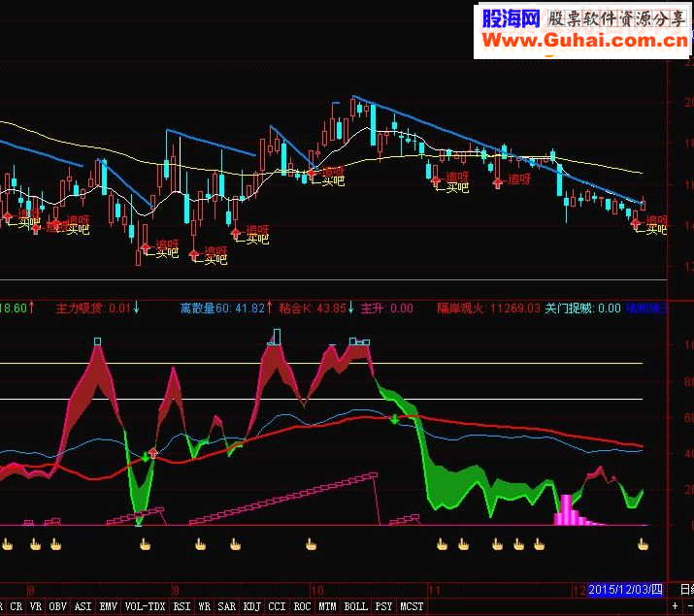Click the highlighted date 2015/12/03/四
Image resolution: width=694 pixels, height=616 pixels.
click(x=625, y=590)
